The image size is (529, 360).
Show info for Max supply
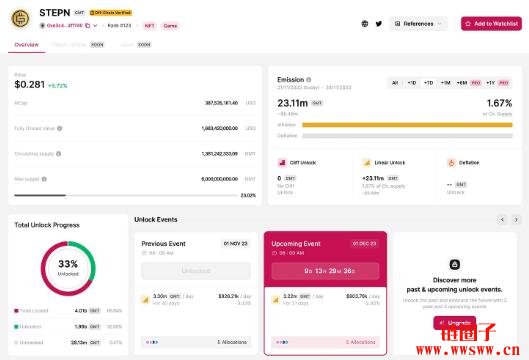[x=44, y=179]
